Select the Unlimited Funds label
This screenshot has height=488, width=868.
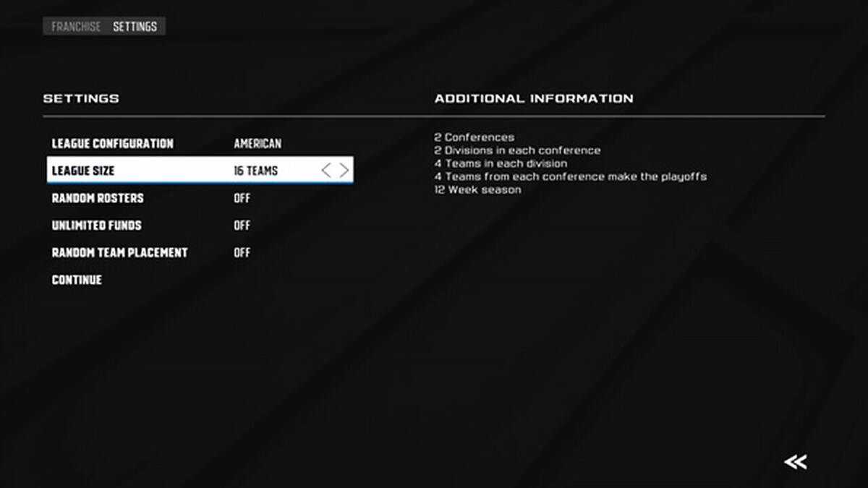[96, 226]
